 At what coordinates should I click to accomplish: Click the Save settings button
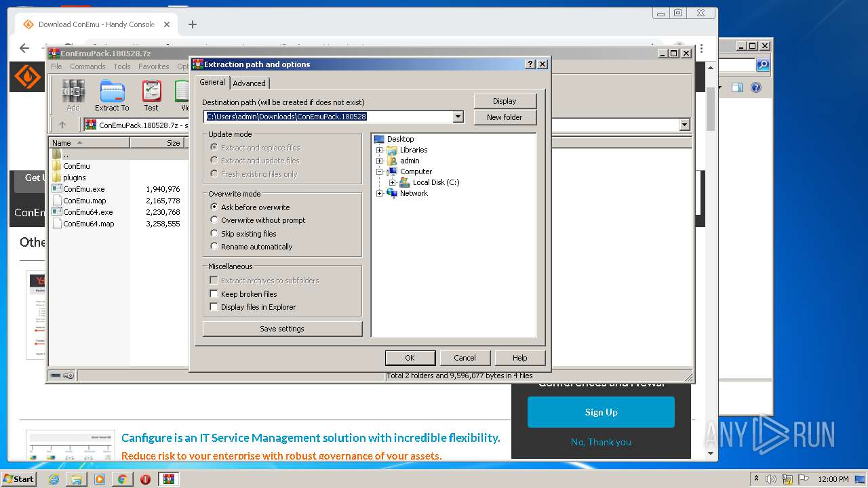282,329
